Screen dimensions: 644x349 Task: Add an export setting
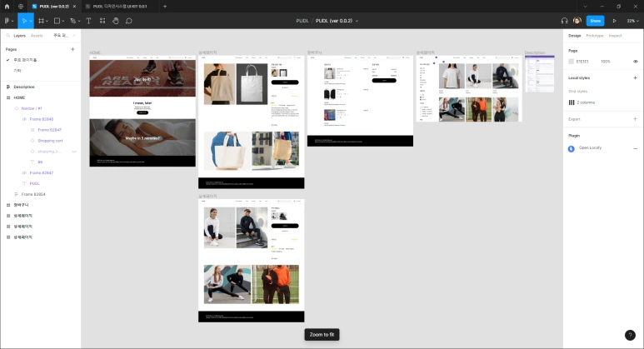pos(635,119)
